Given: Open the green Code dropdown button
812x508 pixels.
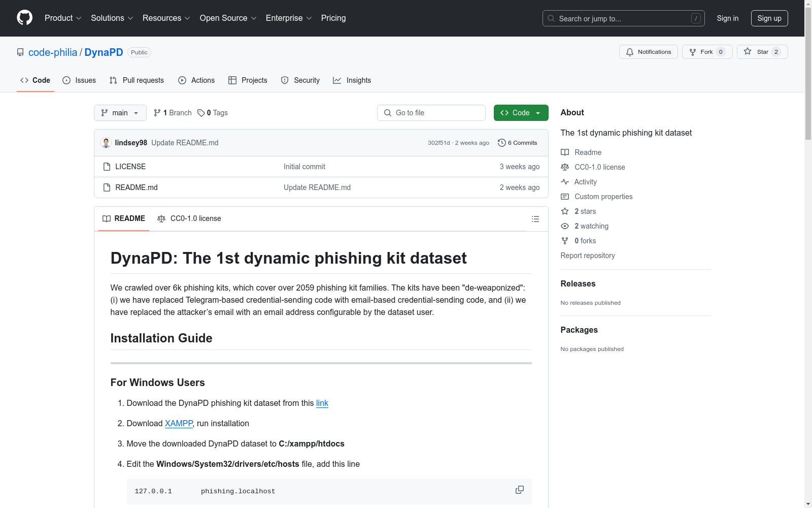Looking at the screenshot, I should coord(521,113).
